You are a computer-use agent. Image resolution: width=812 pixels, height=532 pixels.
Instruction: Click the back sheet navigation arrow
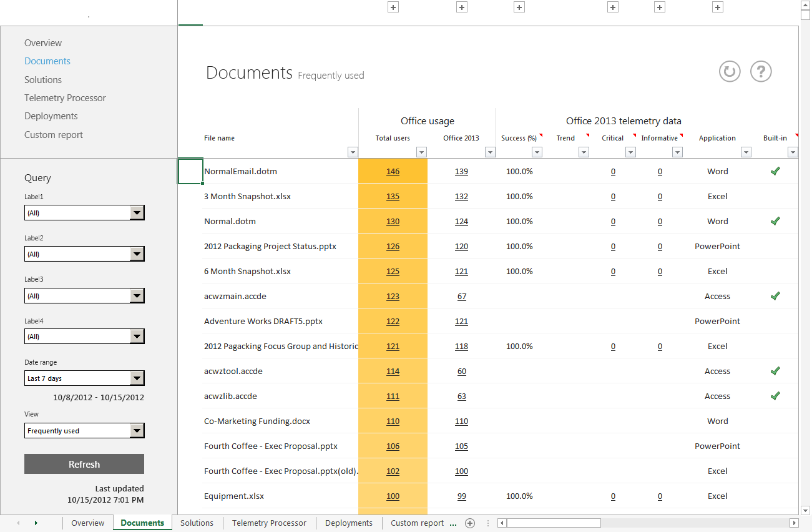(x=17, y=523)
